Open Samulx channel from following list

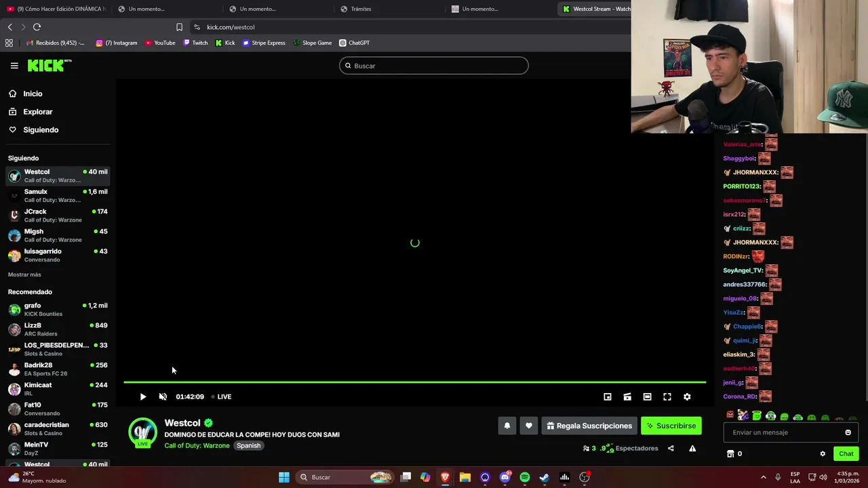coord(58,195)
